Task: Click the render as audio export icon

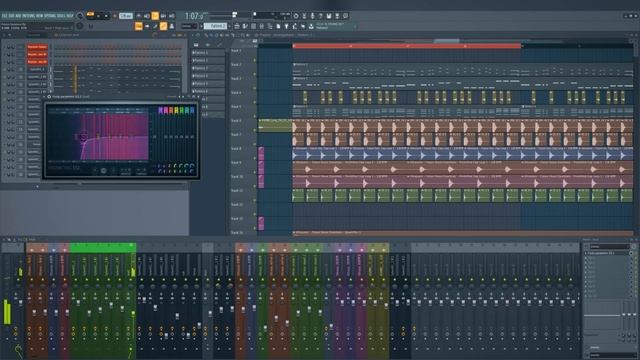Action: (x=337, y=16)
